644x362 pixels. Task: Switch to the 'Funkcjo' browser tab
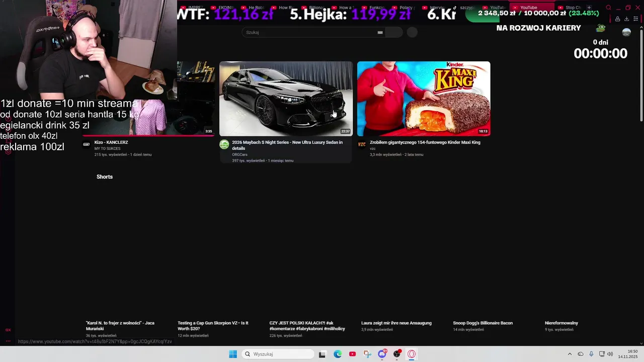(x=373, y=8)
